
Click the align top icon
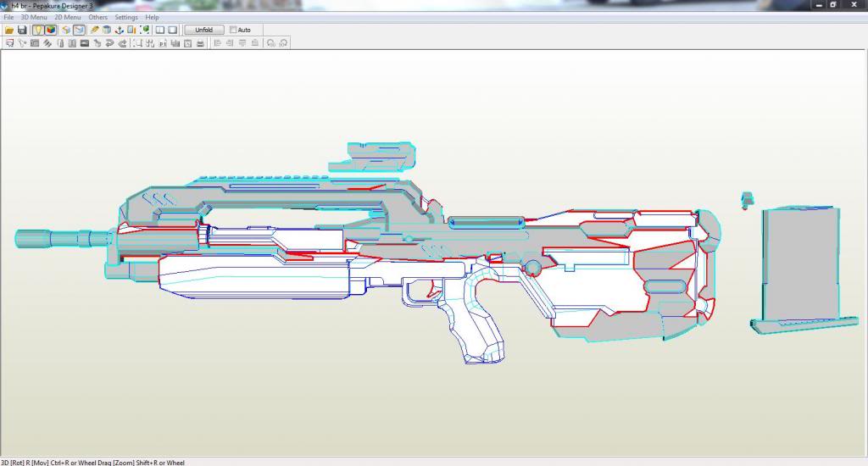tap(242, 43)
